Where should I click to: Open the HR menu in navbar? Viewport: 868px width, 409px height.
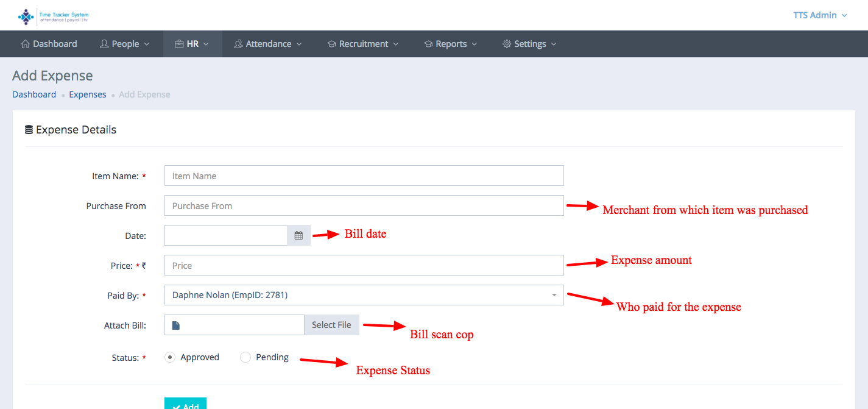click(x=192, y=44)
